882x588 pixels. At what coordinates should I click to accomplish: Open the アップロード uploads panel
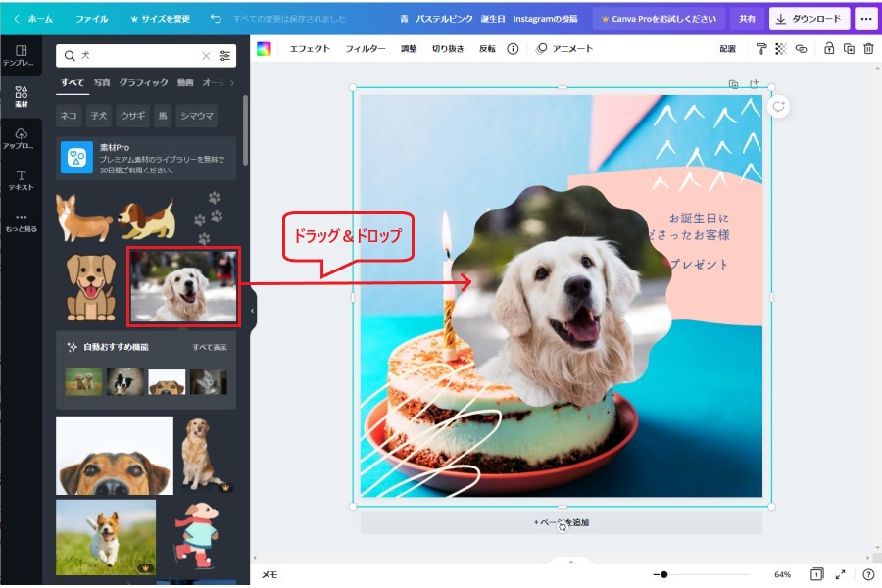tap(21, 138)
